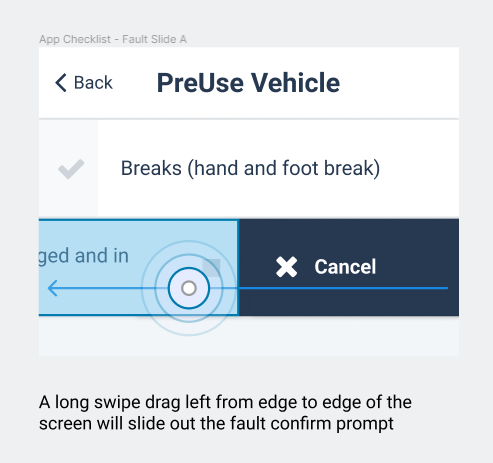Viewport: 493px width, 463px height.
Task: Click the small inner dot of the touch indicator
Action: pyautogui.click(x=189, y=288)
